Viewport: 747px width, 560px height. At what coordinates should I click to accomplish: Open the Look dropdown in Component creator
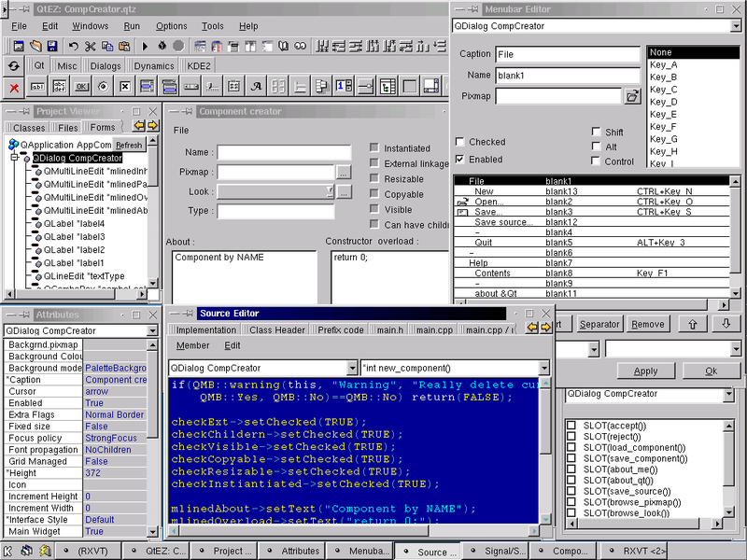point(330,191)
